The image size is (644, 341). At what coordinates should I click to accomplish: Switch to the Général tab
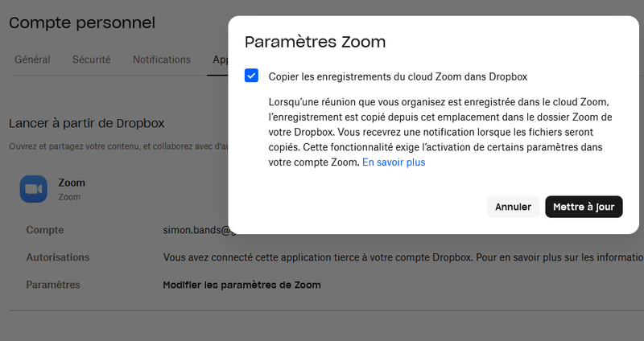click(32, 60)
